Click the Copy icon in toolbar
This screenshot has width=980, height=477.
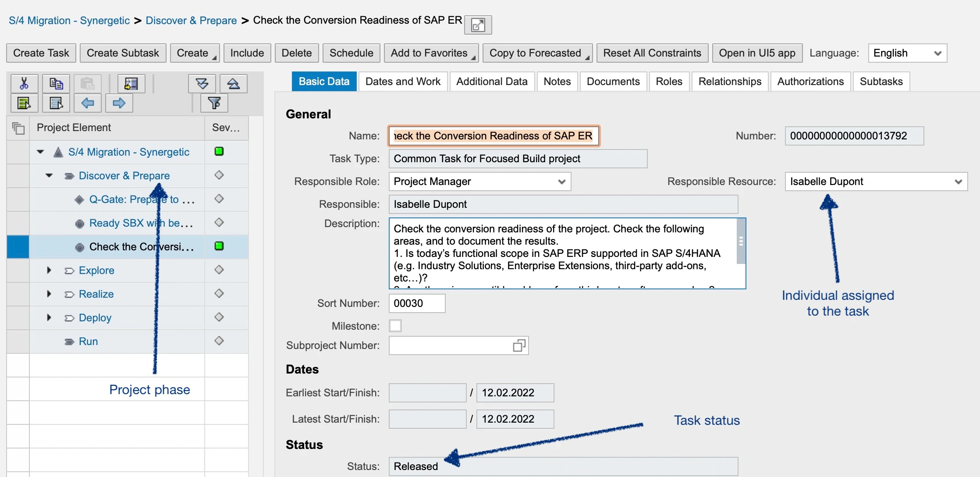(x=54, y=82)
